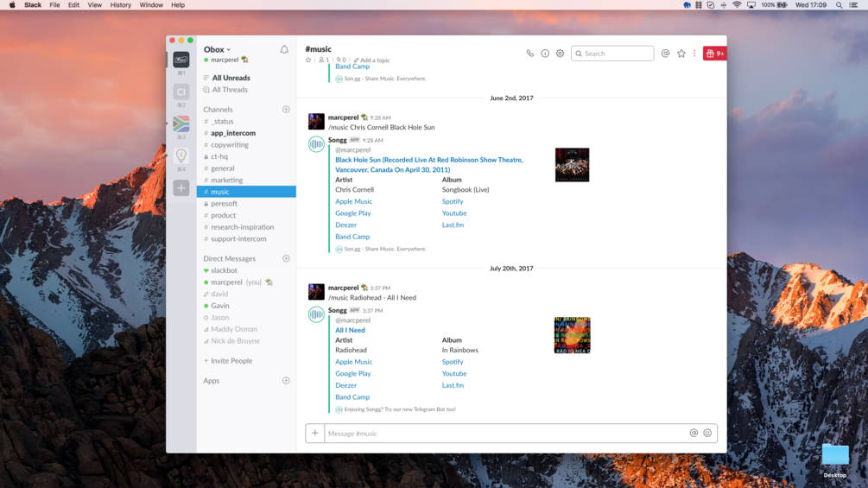The width and height of the screenshot is (868, 488).
Task: Star the #music channel
Action: [x=308, y=60]
